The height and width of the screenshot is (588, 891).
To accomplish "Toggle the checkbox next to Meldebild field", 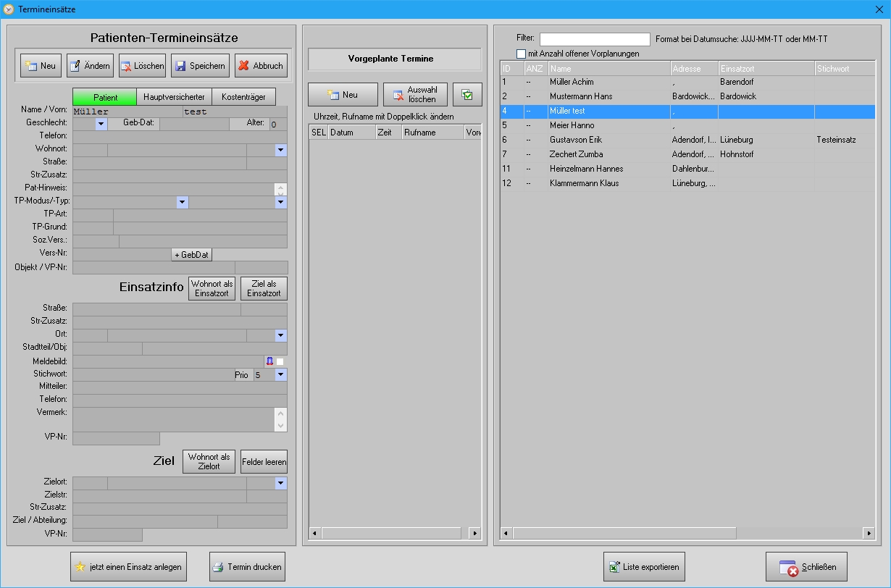I will (280, 361).
